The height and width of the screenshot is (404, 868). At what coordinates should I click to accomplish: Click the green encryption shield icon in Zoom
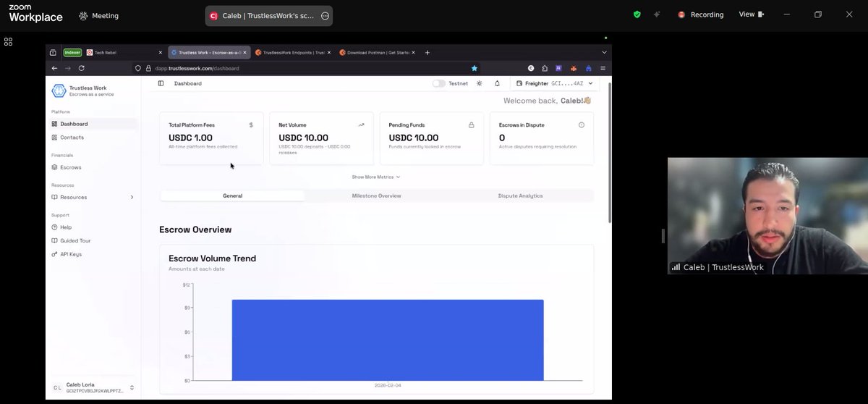pos(637,14)
